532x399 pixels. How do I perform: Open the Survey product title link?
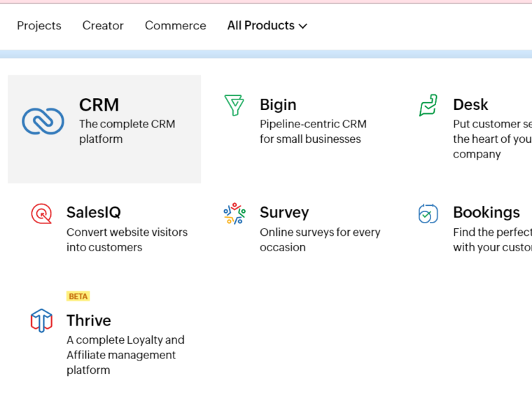284,213
